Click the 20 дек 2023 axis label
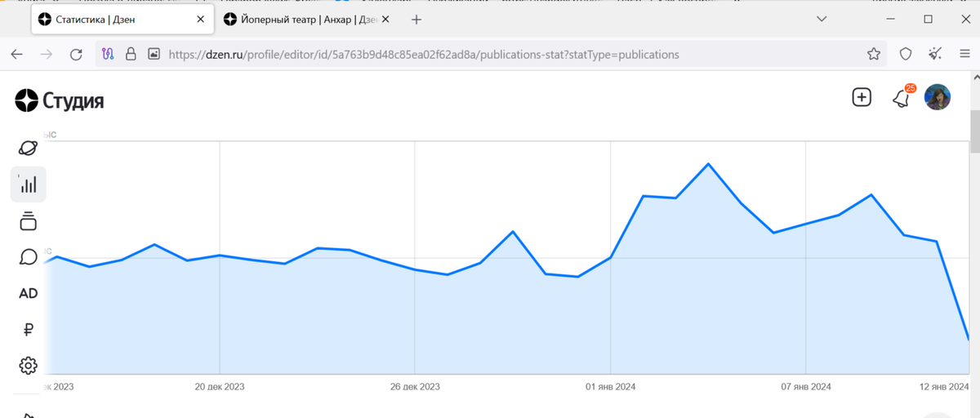The width and height of the screenshot is (980, 418). point(220,386)
